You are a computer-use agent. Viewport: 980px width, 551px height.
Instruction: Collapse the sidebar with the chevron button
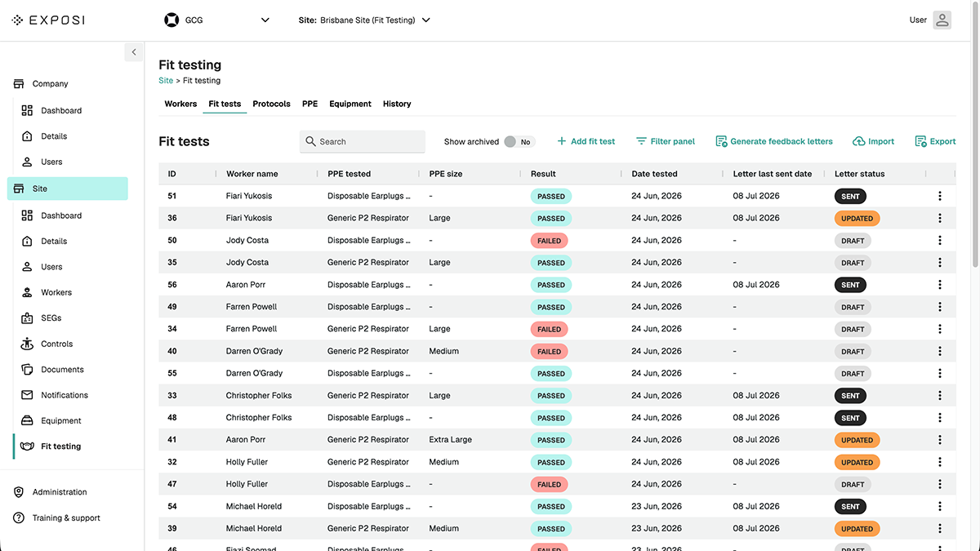pos(134,52)
